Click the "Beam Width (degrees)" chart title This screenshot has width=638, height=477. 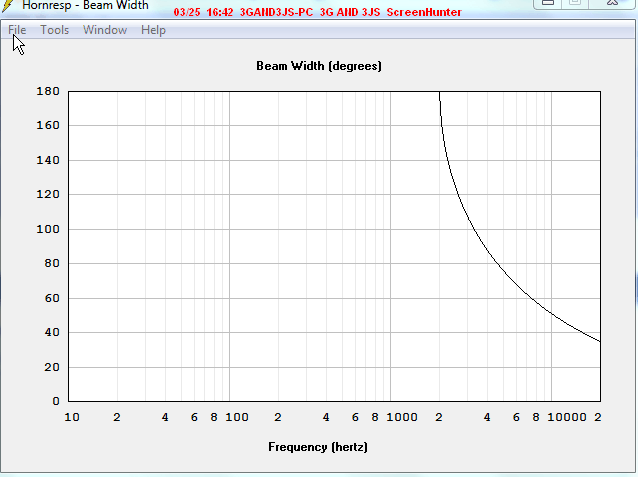point(319,66)
